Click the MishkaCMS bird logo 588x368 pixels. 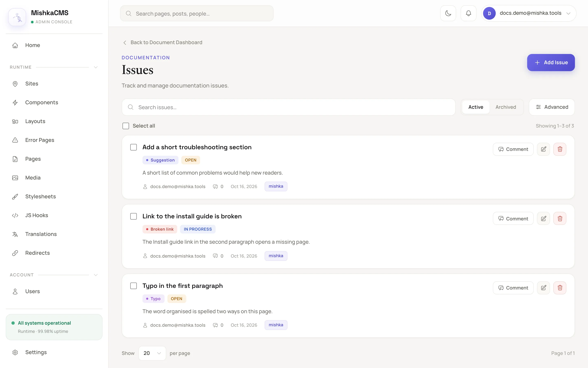[x=17, y=17]
